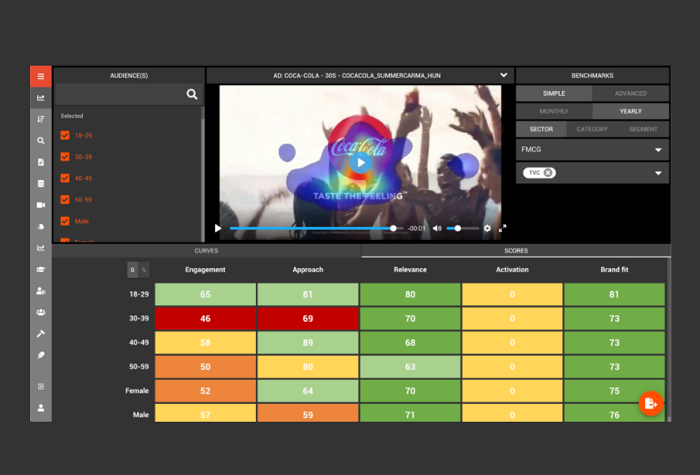Screen dimensions: 700x475
Task: Switch to the Curves tab
Action: (x=206, y=250)
